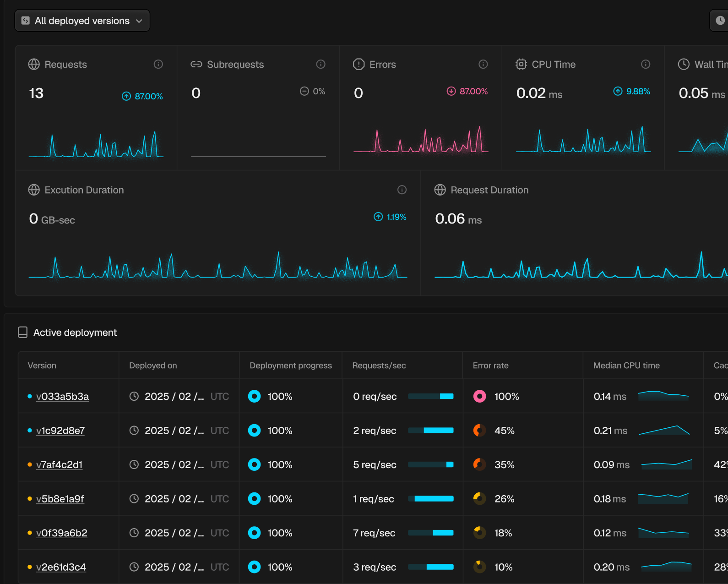Click the requests/sec bar for v0f39a6b2

click(x=430, y=533)
